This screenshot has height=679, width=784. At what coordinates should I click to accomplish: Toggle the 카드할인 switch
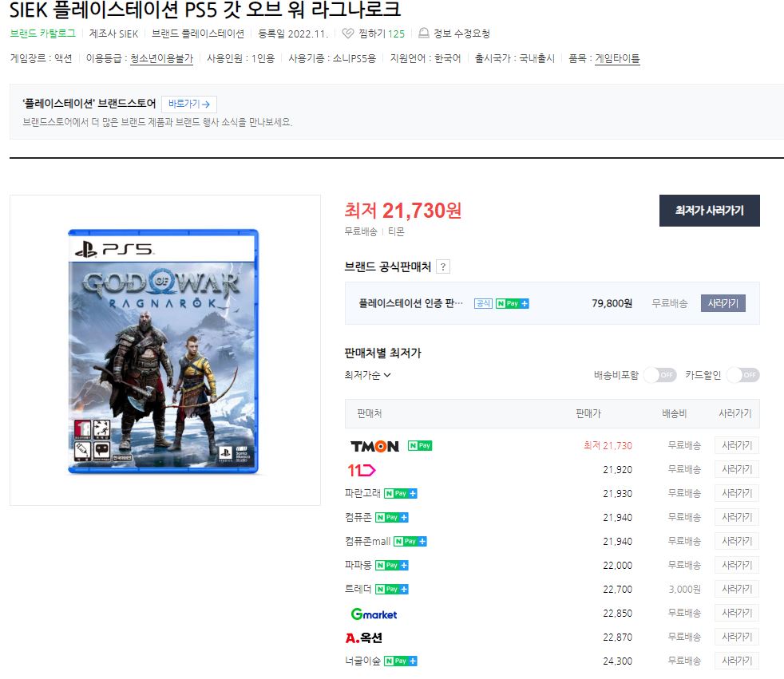(742, 375)
